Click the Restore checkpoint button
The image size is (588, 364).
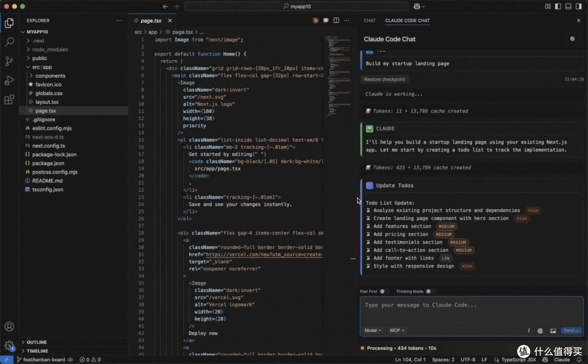coord(384,79)
